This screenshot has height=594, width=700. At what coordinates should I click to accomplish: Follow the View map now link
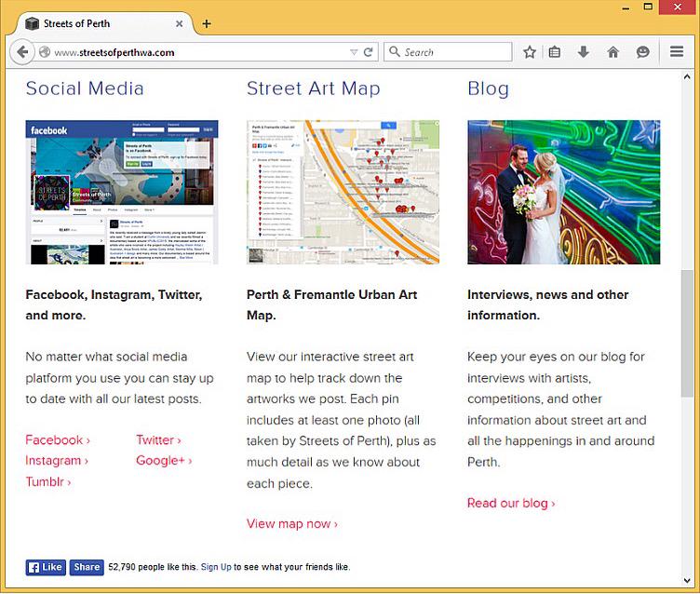point(292,523)
